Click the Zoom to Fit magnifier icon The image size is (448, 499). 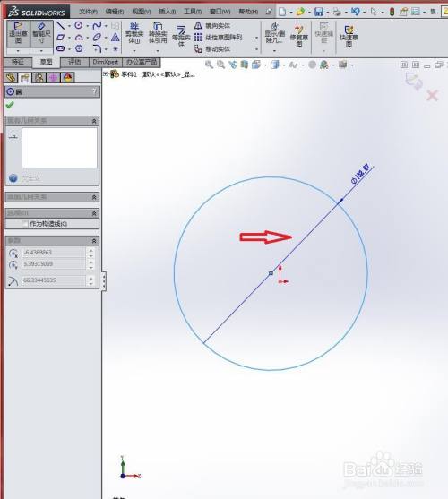[x=209, y=65]
